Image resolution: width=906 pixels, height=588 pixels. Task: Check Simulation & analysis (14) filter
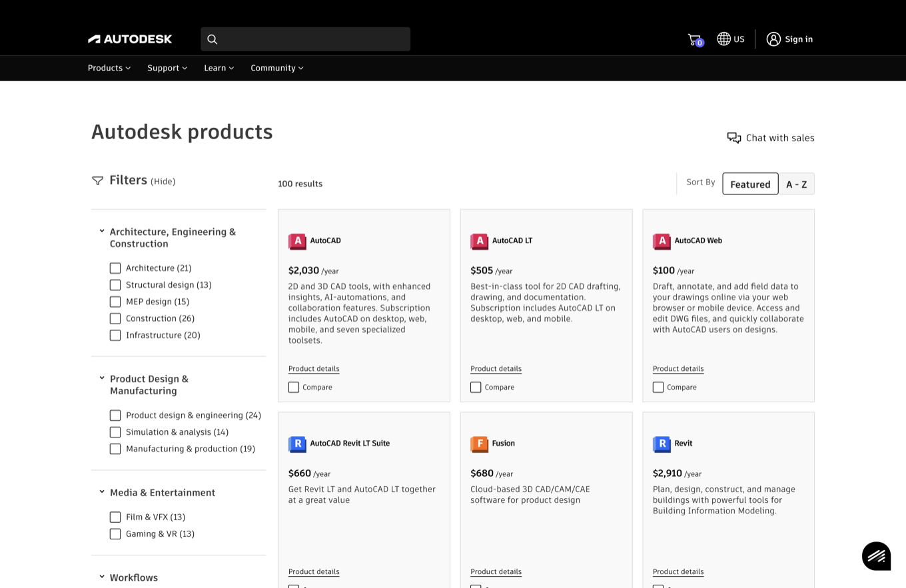coord(115,432)
